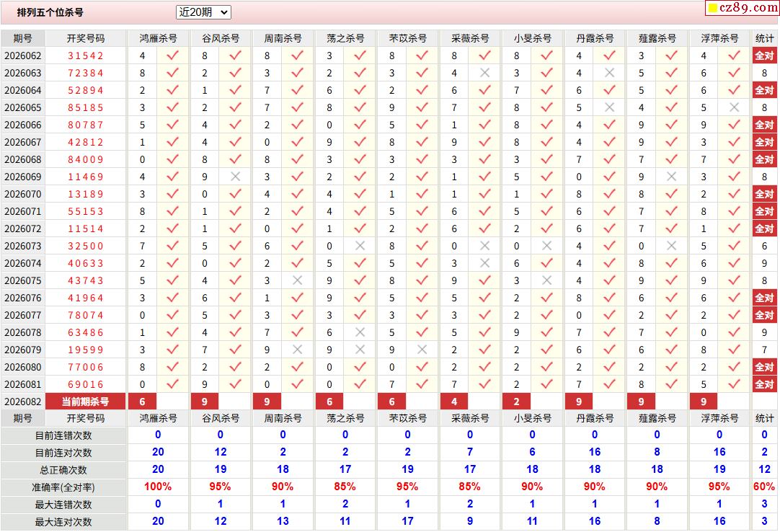780x532 pixels.
Task: Click the 全对 badge in row 2026070
Action: point(765,194)
